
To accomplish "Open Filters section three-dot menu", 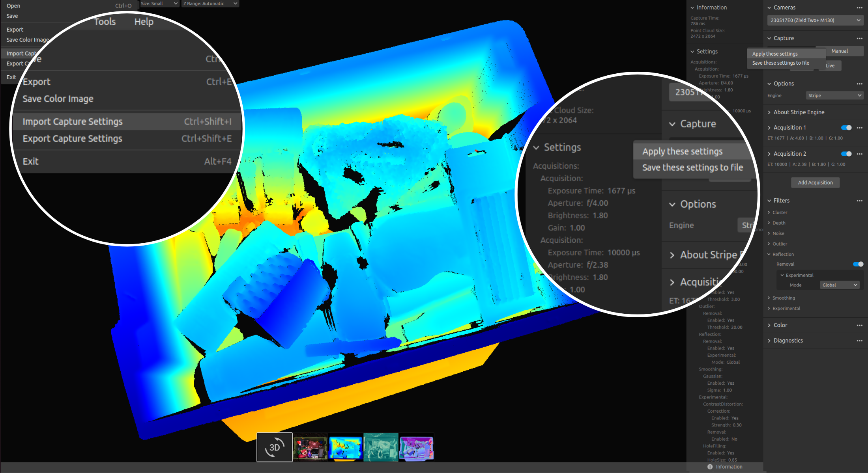I will [x=859, y=201].
